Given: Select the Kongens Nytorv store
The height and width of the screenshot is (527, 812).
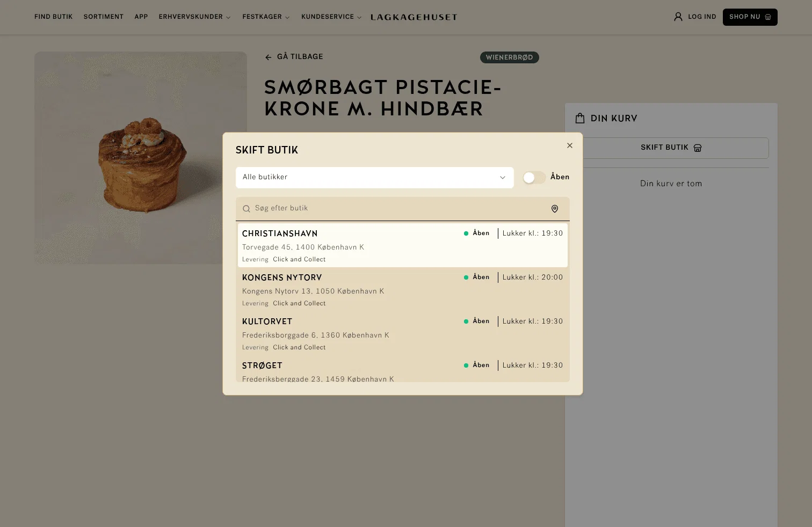Looking at the screenshot, I should click(x=403, y=290).
